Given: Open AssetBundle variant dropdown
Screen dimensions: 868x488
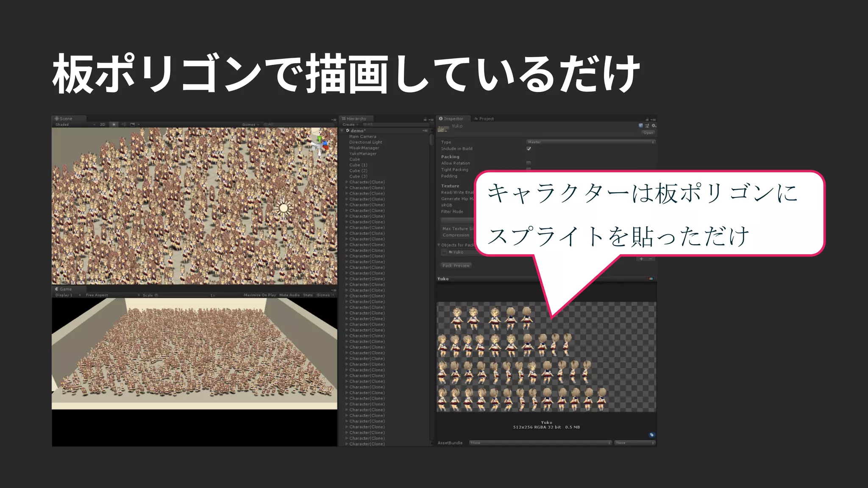Looking at the screenshot, I should (635, 443).
